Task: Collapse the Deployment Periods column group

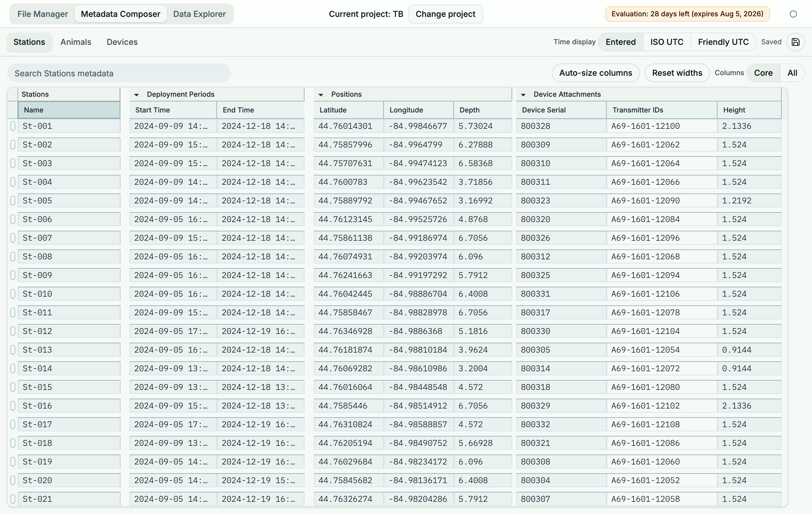Action: tap(136, 95)
